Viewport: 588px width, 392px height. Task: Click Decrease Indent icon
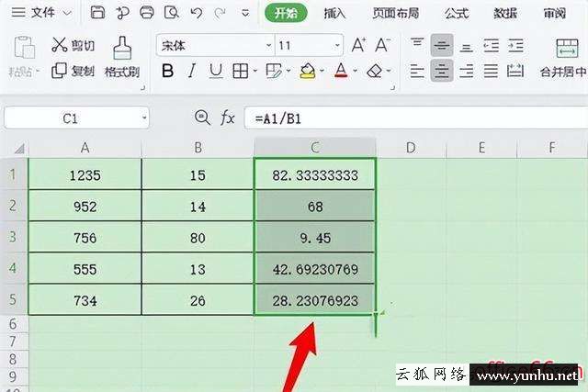tap(491, 45)
